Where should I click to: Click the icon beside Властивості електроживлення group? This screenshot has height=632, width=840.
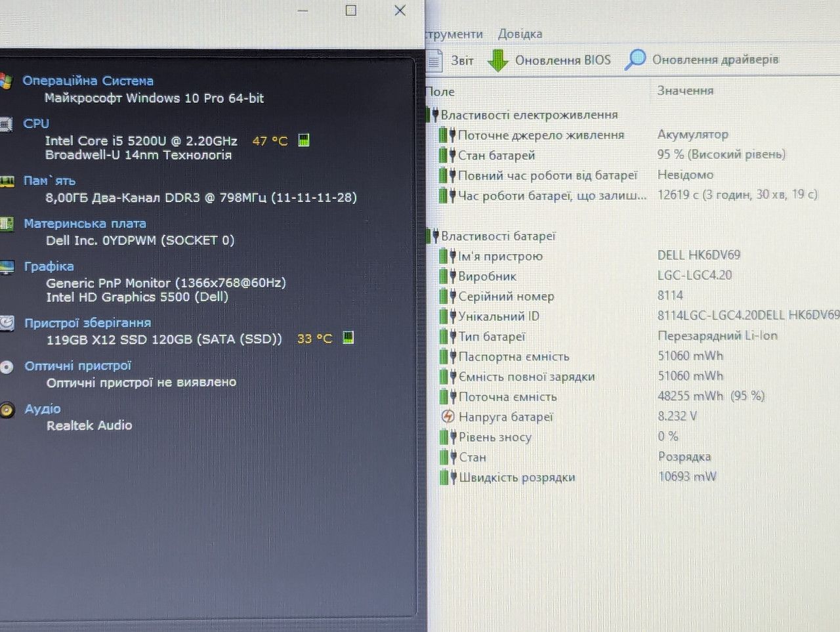click(432, 115)
